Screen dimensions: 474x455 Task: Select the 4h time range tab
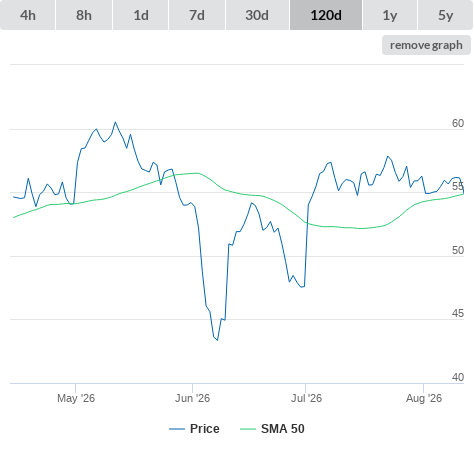[28, 15]
